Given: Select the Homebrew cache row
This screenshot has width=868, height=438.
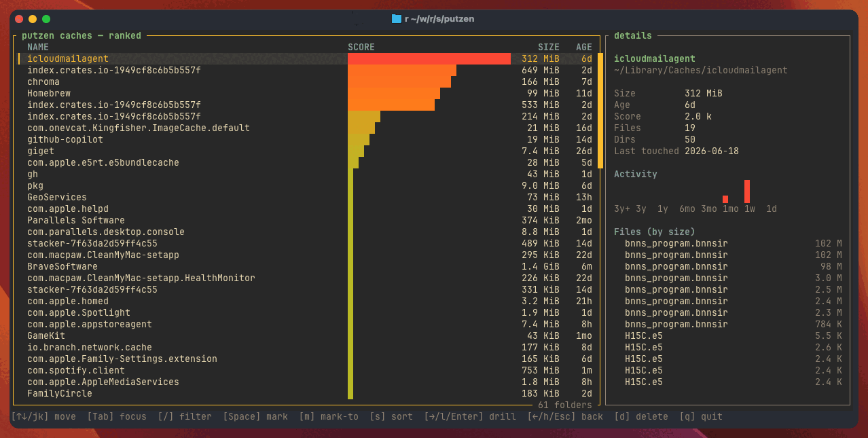Looking at the screenshot, I should pyautogui.click(x=306, y=94).
